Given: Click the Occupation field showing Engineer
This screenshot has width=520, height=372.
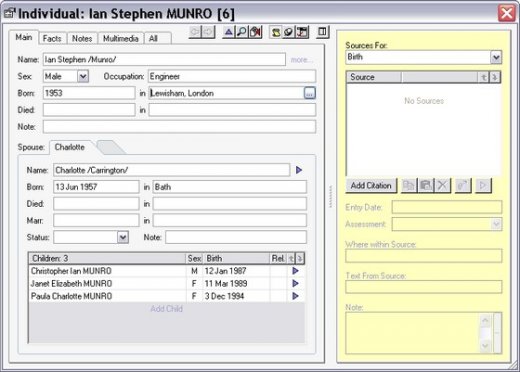Looking at the screenshot, I should [232, 76].
